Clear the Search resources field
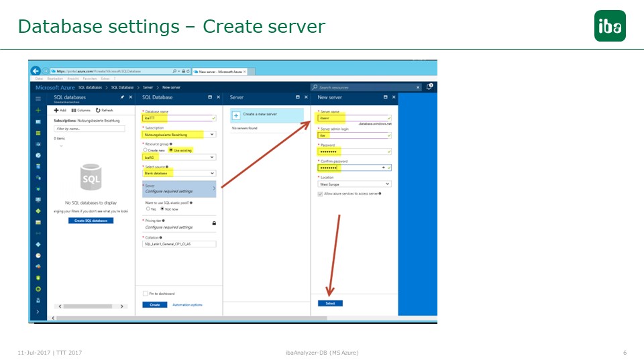The width and height of the screenshot is (644, 362). tap(418, 87)
